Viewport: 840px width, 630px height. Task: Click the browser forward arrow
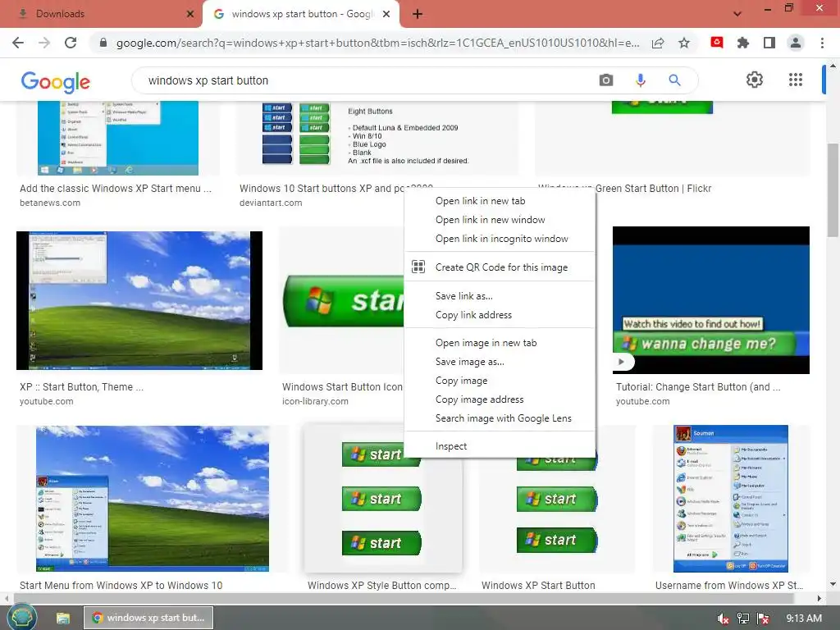(x=44, y=43)
